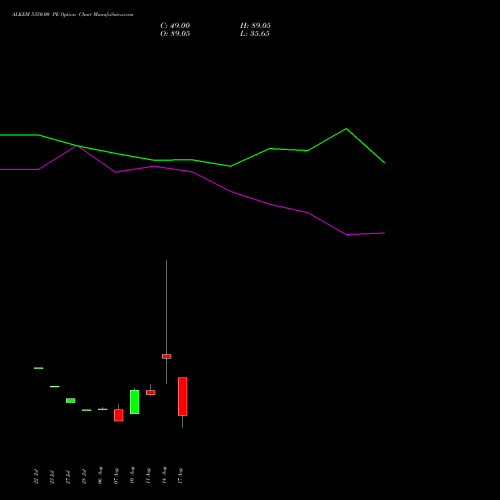
Task: Select the flat green candle for 23 Jul
Action: (55, 386)
